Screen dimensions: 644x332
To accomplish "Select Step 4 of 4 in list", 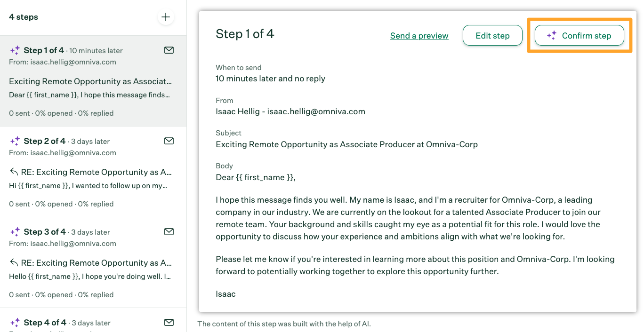I will coord(45,323).
